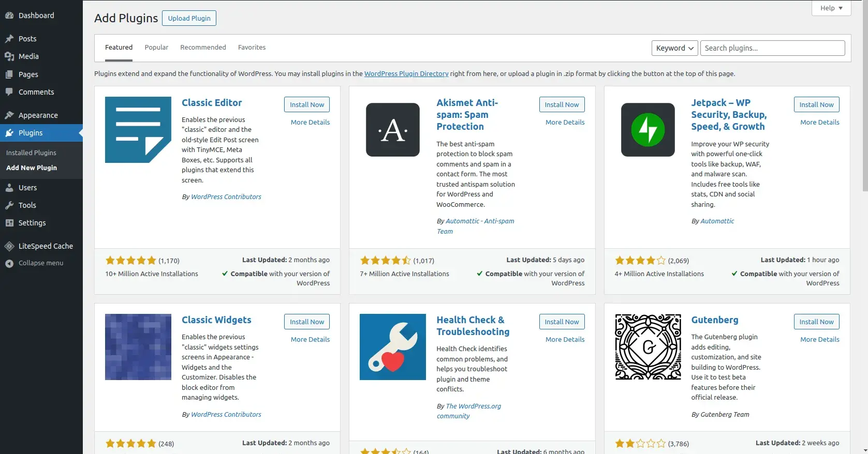Open the Installed Plugins submenu item
This screenshot has height=454, width=868.
tap(31, 153)
